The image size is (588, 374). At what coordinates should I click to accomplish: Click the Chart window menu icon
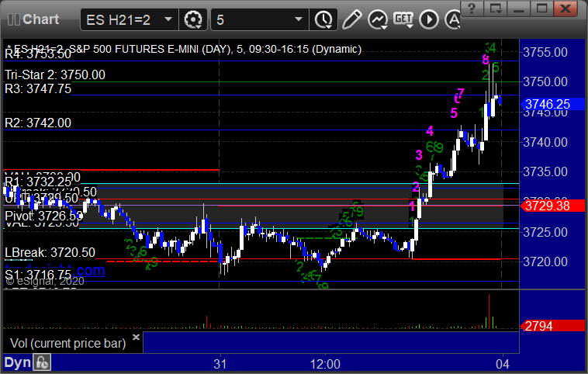pos(13,19)
